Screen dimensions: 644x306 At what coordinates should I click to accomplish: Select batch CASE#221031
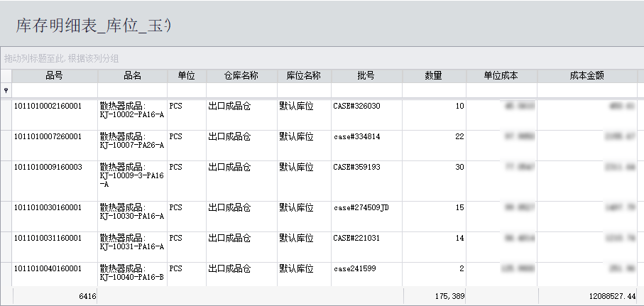click(356, 238)
